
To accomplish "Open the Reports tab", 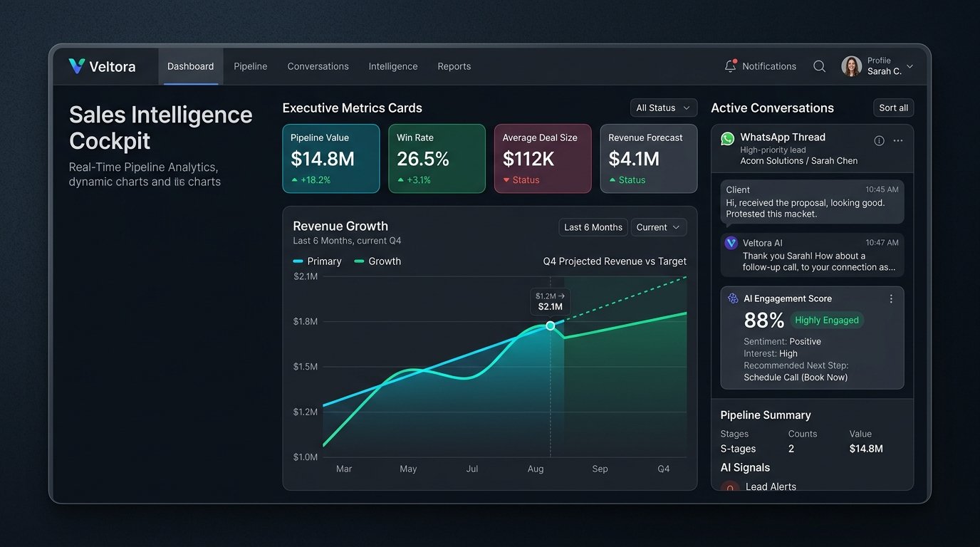I will [x=454, y=66].
